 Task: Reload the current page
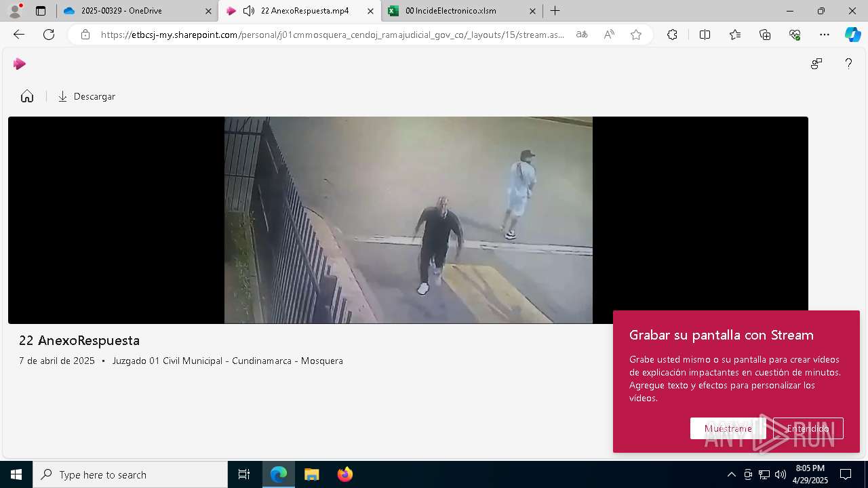click(x=49, y=35)
